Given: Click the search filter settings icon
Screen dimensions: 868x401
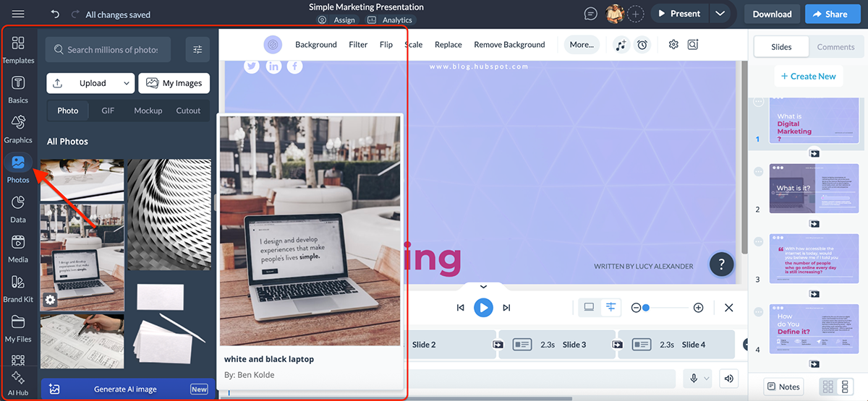Looking at the screenshot, I should tap(197, 50).
